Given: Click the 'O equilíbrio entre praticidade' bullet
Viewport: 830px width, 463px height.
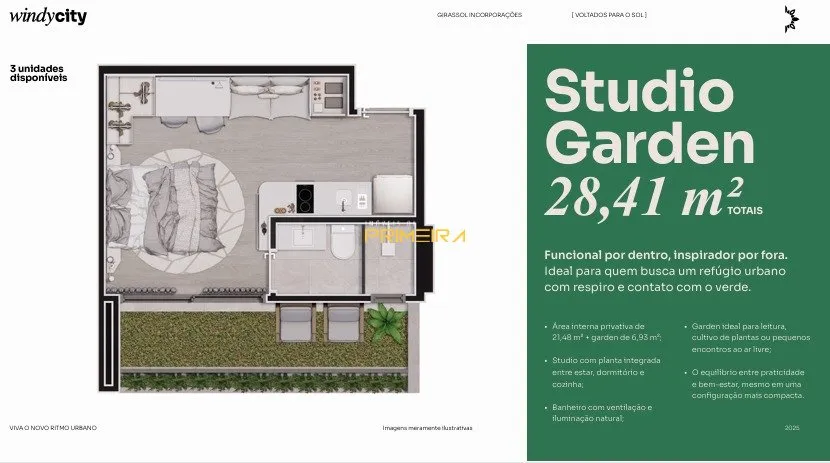Looking at the screenshot, I should [745, 384].
